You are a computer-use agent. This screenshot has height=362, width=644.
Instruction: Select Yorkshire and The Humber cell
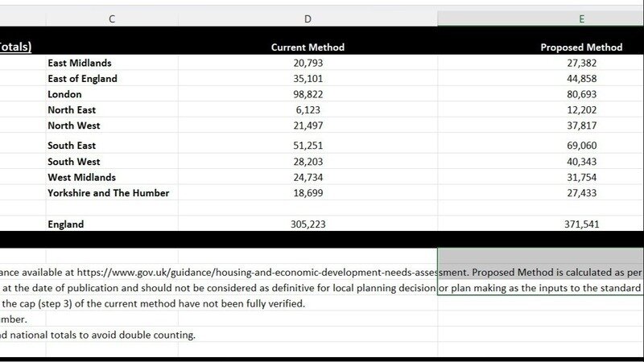tap(109, 193)
